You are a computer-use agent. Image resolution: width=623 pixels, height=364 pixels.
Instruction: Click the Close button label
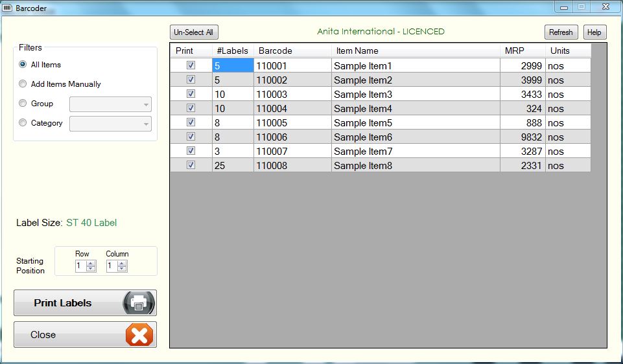(x=43, y=335)
